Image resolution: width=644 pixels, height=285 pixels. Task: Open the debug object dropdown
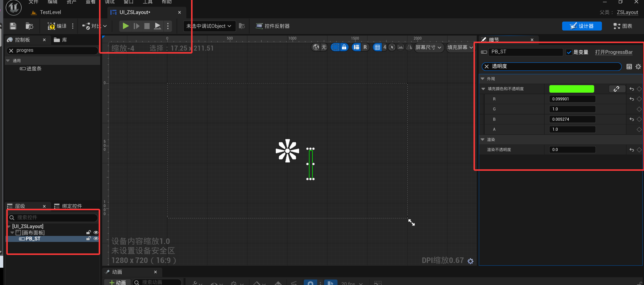coord(209,26)
